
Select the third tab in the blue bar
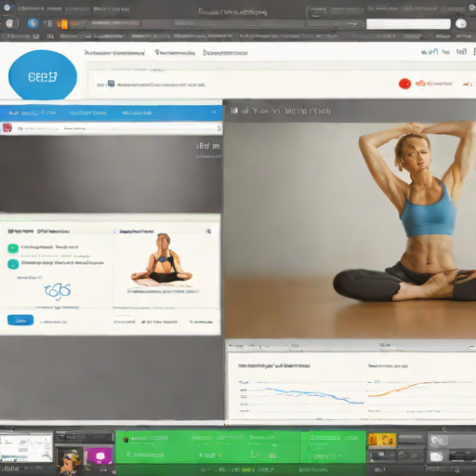(137, 112)
